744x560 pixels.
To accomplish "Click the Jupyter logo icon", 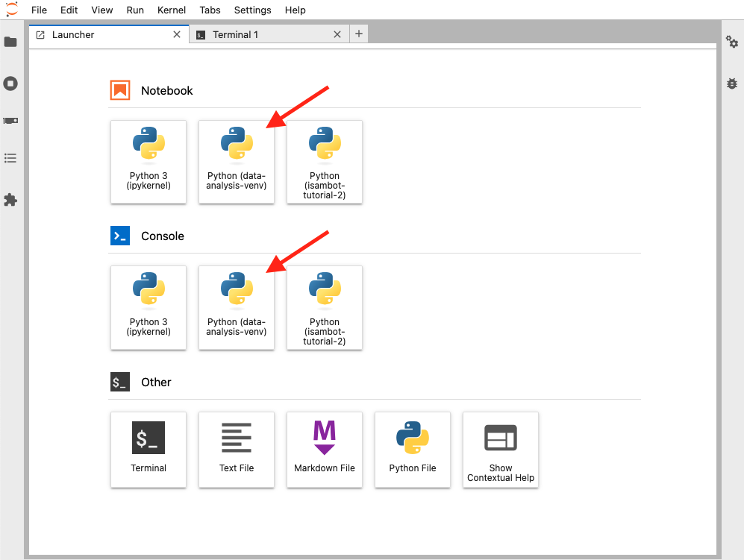I will (11, 10).
